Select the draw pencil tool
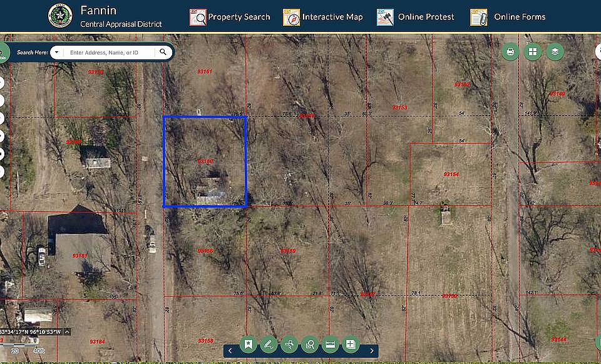This screenshot has width=601, height=364. point(269,345)
